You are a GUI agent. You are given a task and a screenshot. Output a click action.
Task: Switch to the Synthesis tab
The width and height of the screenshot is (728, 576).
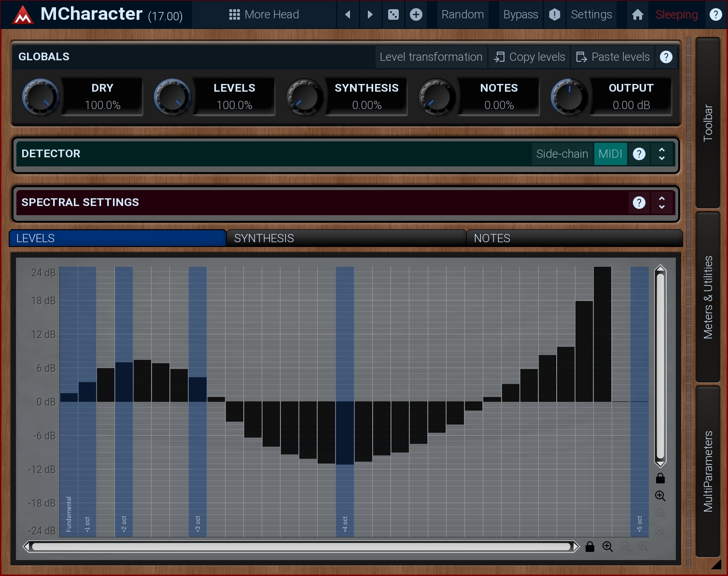346,238
